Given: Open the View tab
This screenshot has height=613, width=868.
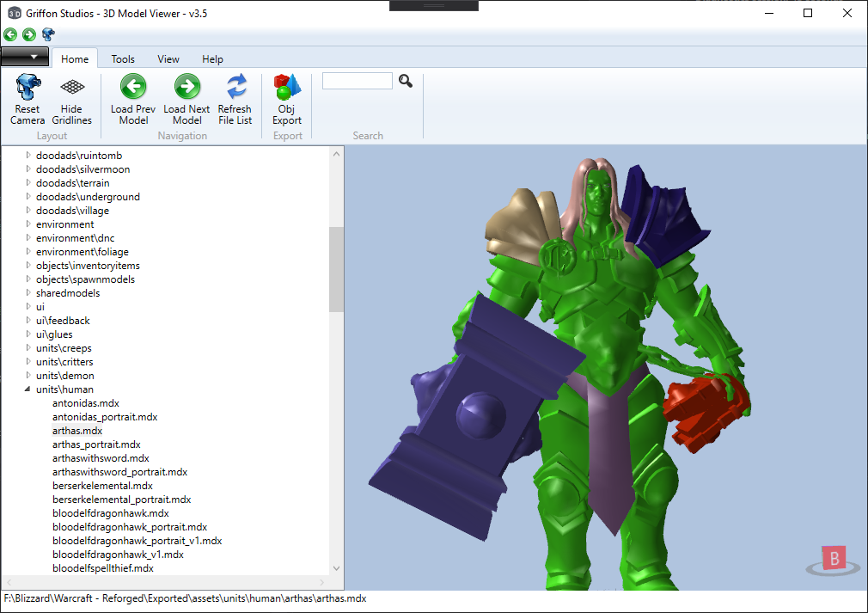Looking at the screenshot, I should coord(168,58).
